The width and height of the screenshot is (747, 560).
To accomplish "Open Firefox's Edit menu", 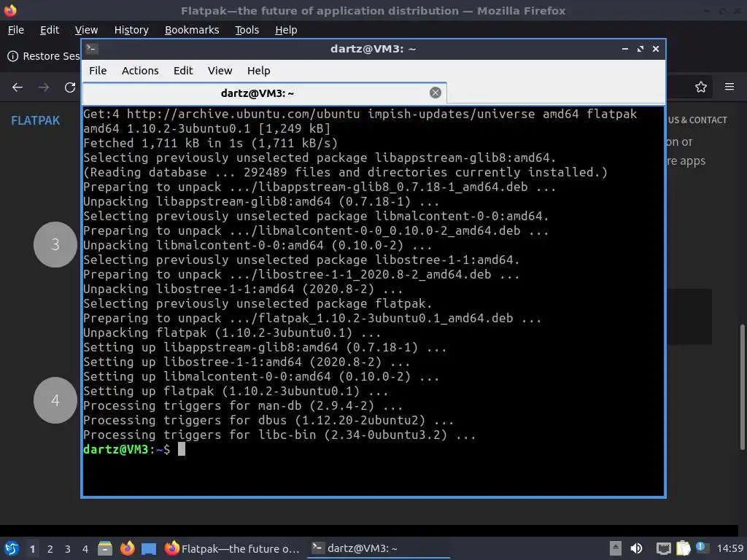I will point(50,29).
